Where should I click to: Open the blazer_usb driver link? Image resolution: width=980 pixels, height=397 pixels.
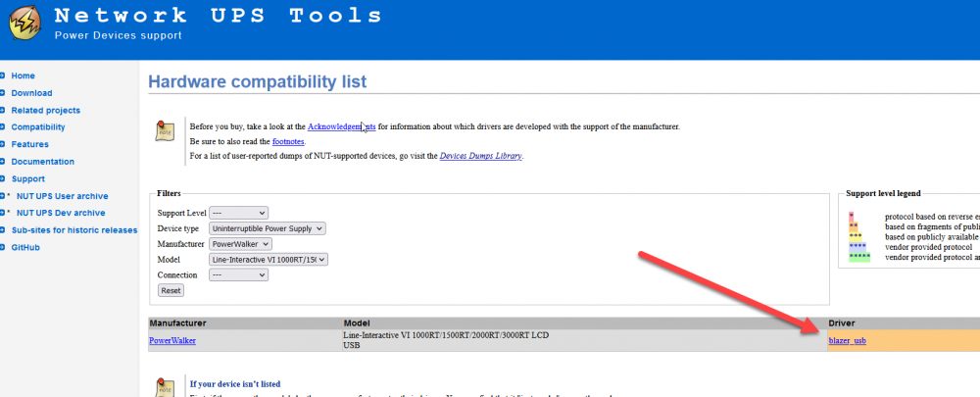coord(848,341)
